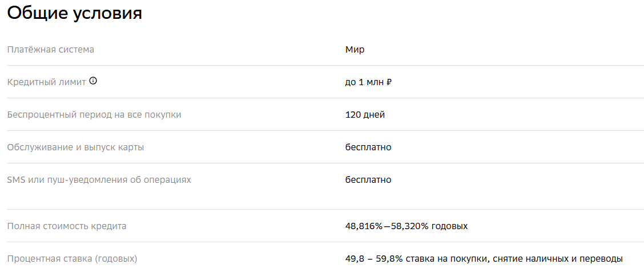Click the info icon next to Кредитный лимит
Image resolution: width=644 pixels, height=272 pixels.
pyautogui.click(x=93, y=81)
